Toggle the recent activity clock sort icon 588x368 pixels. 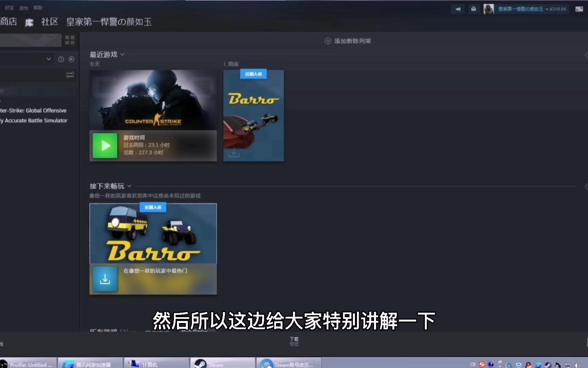point(61,59)
